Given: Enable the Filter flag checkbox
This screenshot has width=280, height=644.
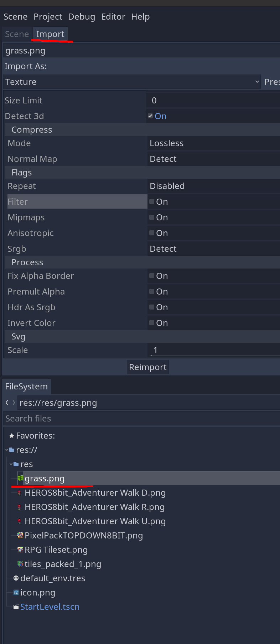Looking at the screenshot, I should click(152, 201).
